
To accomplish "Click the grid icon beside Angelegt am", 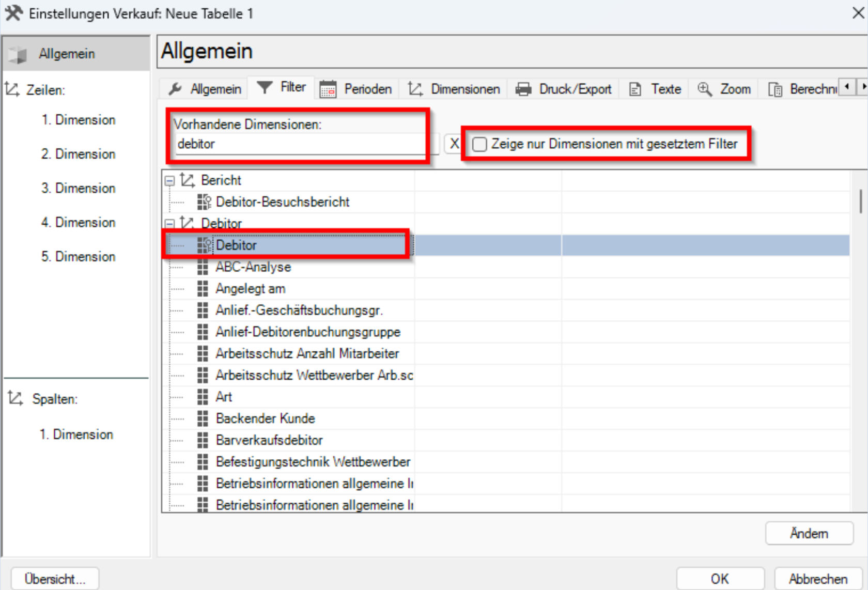I will click(203, 289).
